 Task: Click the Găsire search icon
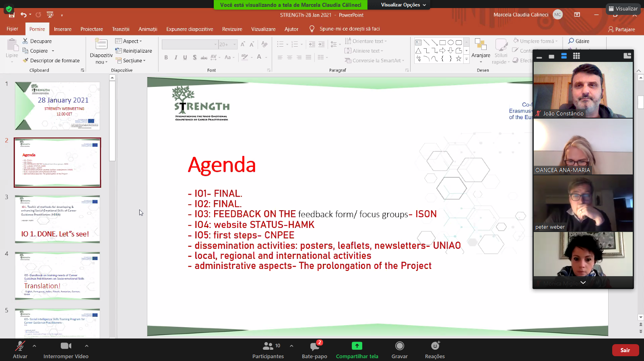[571, 41]
